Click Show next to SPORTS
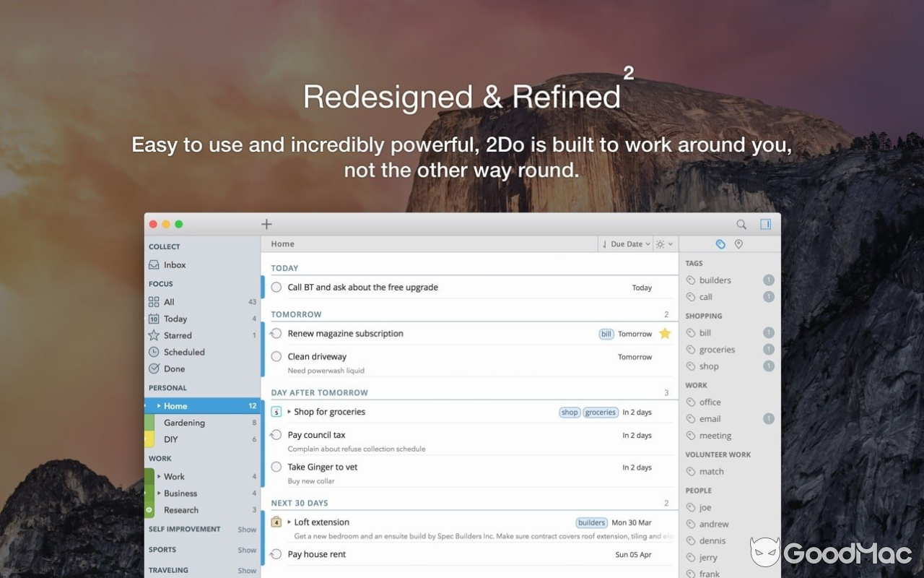Screen dimensions: 924x578 pyautogui.click(x=247, y=549)
